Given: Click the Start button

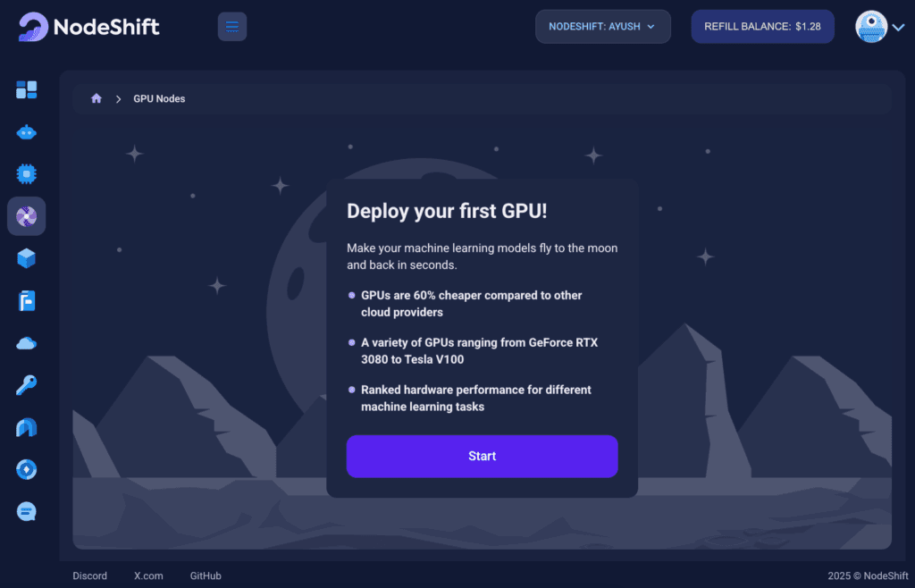Looking at the screenshot, I should [x=482, y=456].
